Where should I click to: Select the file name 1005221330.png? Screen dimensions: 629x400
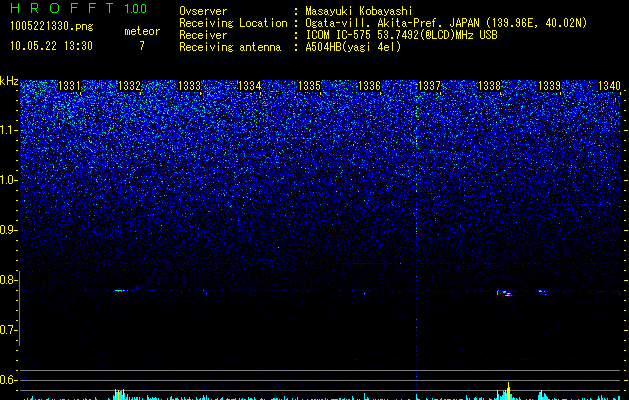52,26
